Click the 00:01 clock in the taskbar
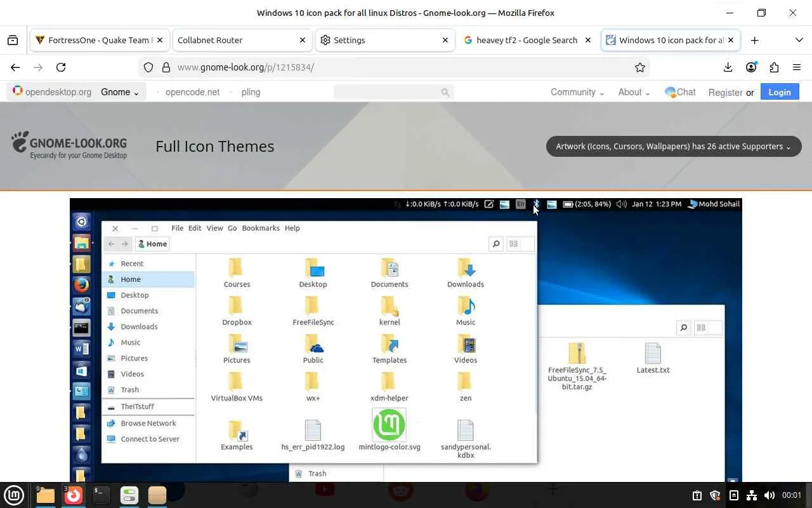This screenshot has width=812, height=508. 792,495
